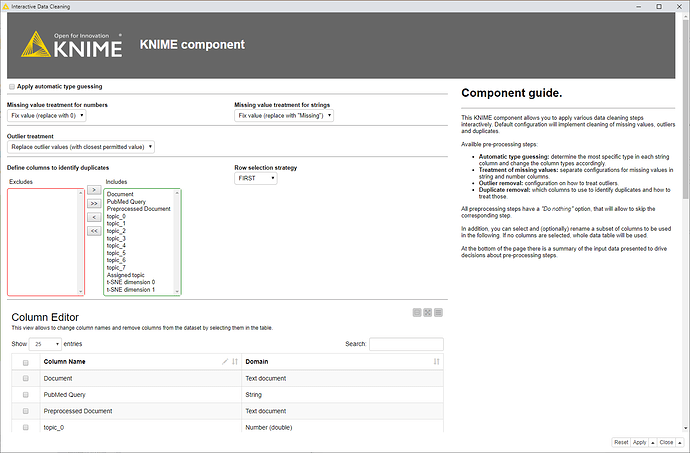Select topic_4 in the Includes list
Viewport: 690px width, 453px height.
click(116, 246)
